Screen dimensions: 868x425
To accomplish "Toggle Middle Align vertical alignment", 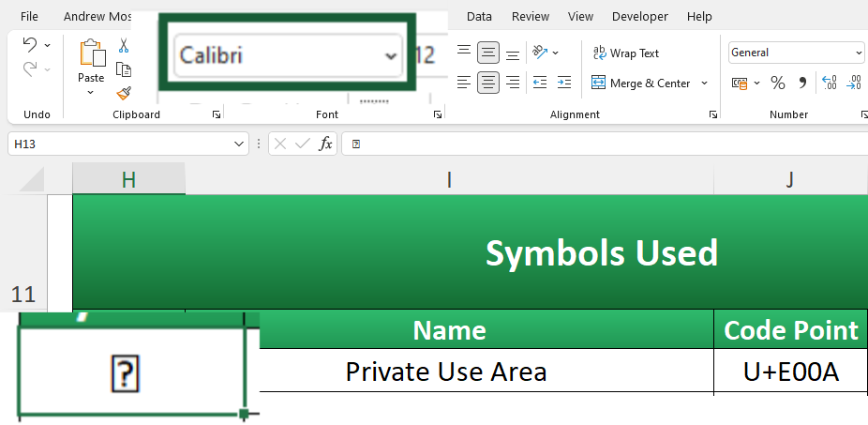I will pyautogui.click(x=487, y=53).
